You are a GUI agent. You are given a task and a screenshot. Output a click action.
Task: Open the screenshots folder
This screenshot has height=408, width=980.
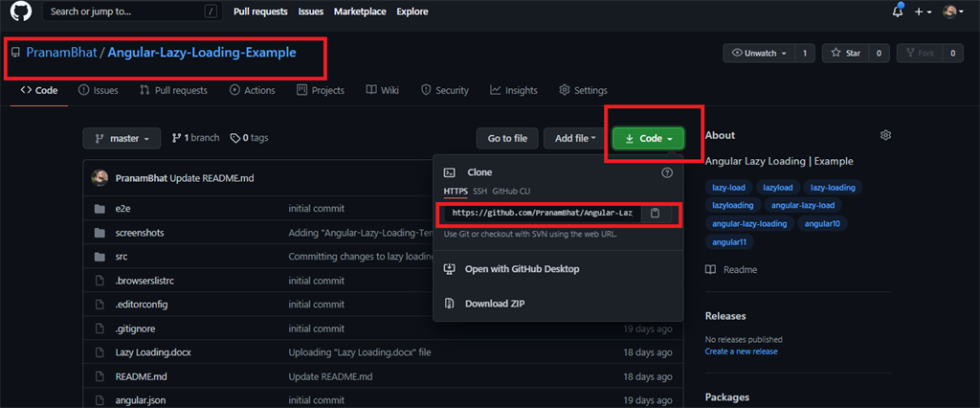click(x=140, y=233)
